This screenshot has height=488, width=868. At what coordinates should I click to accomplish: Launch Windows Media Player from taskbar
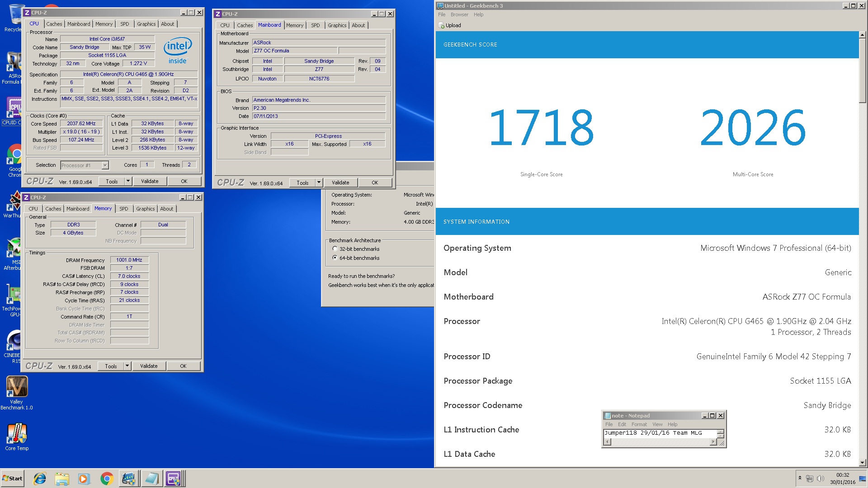[x=84, y=479]
